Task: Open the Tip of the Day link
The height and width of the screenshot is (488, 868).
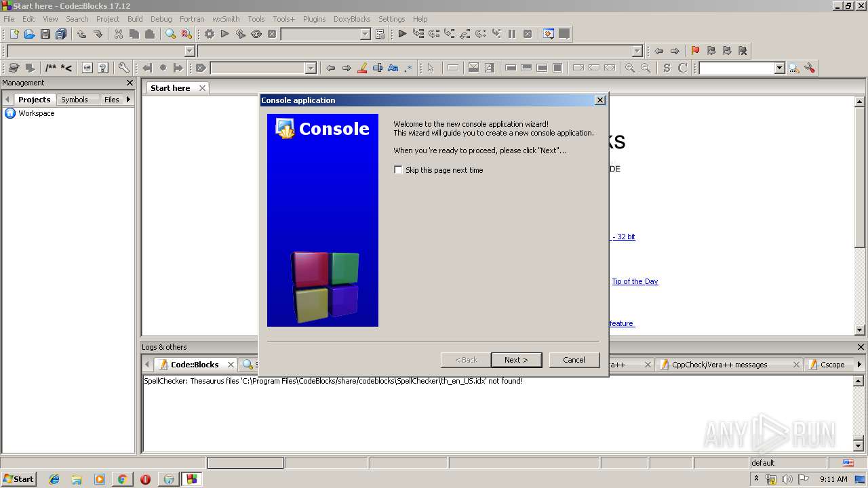Action: click(635, 281)
